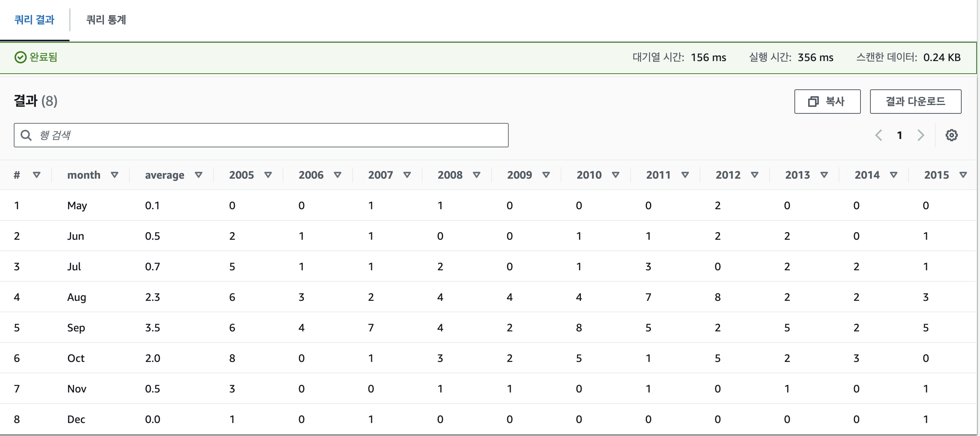Click page number 1
This screenshot has height=436, width=980.
pos(899,135)
